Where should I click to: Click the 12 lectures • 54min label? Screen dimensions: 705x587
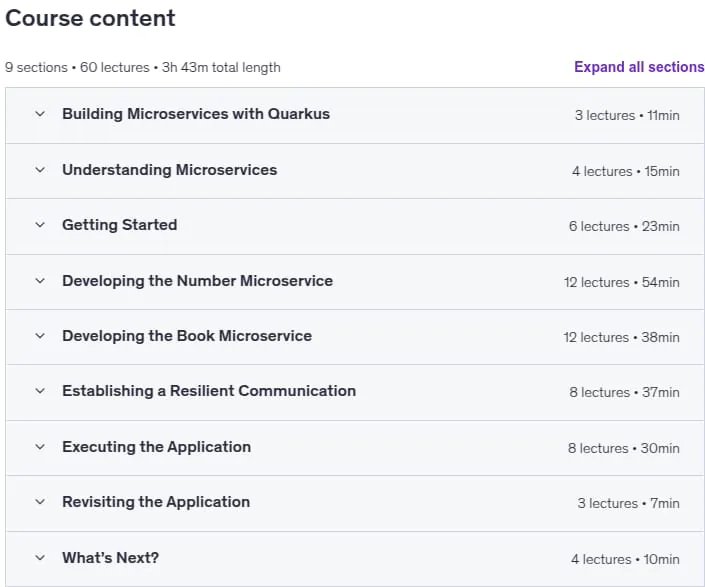point(621,282)
